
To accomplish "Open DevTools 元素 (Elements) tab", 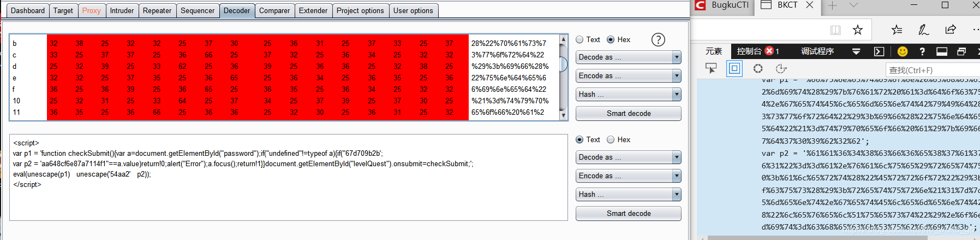I will [714, 51].
